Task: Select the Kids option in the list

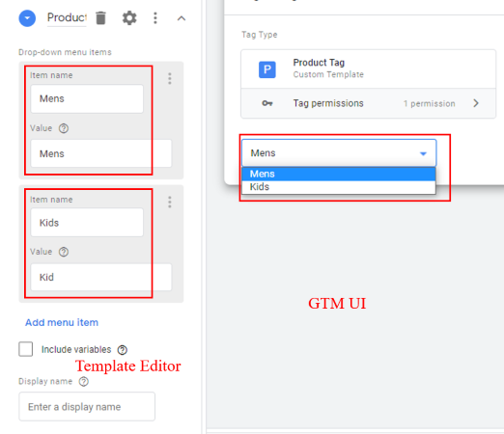Action: 339,187
